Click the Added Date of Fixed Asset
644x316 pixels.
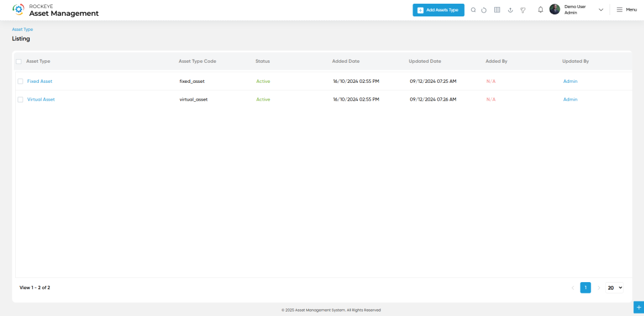point(356,81)
